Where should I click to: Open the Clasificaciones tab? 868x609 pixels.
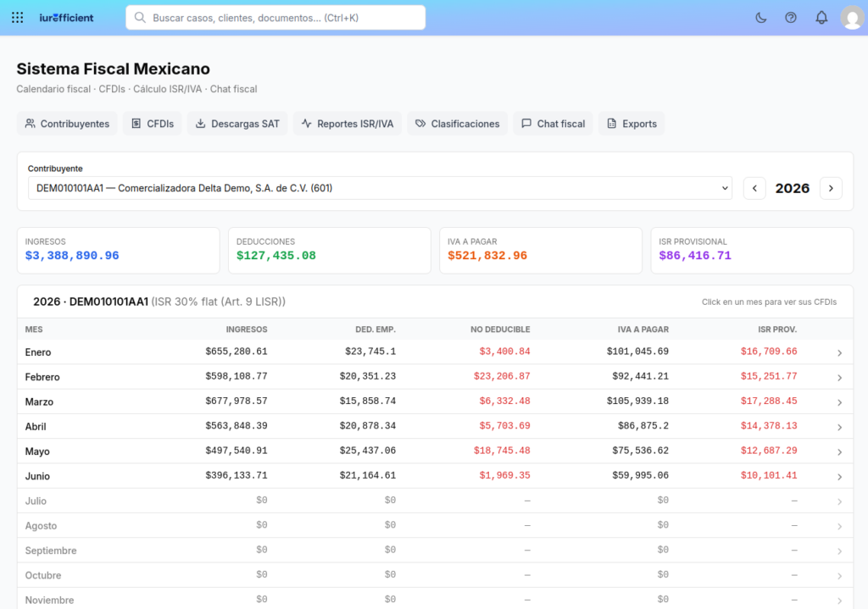click(457, 124)
